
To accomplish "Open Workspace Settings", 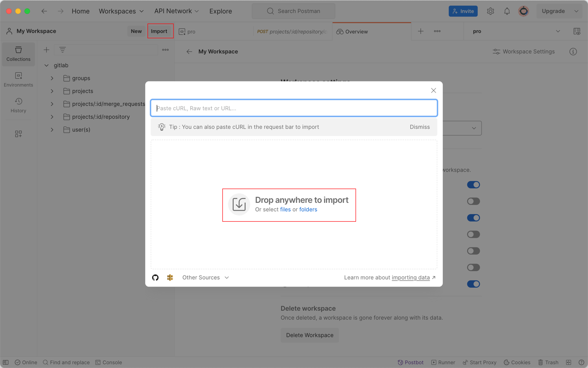I will click(524, 52).
